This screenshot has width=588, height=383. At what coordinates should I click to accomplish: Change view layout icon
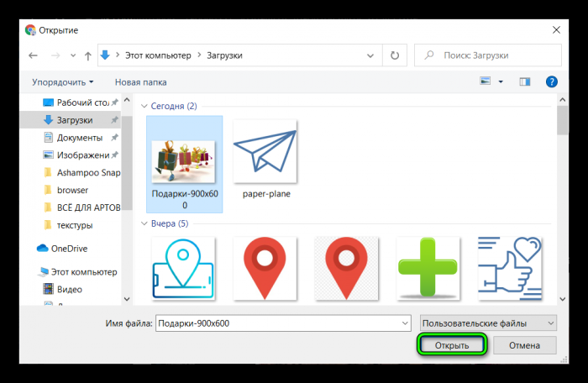point(485,81)
